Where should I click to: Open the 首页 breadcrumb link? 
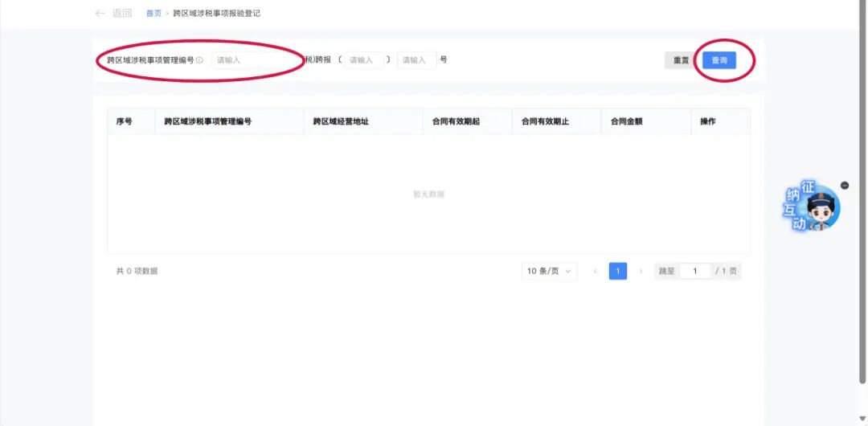(154, 14)
